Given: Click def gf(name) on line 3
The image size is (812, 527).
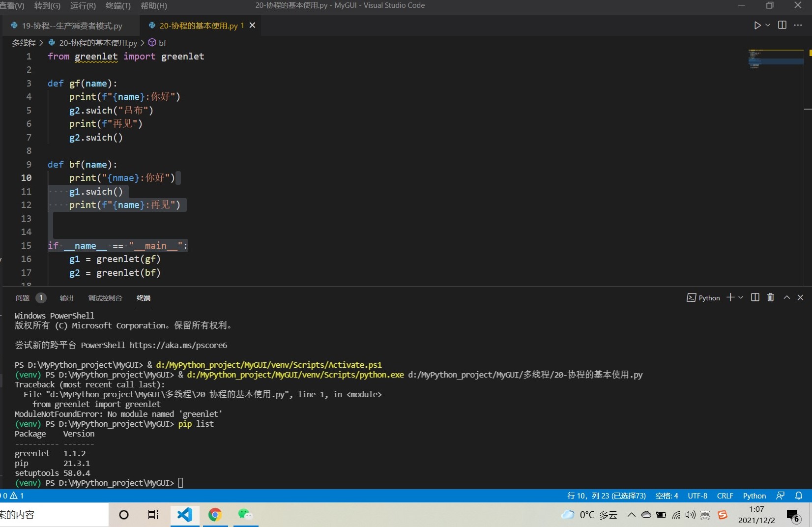Looking at the screenshot, I should pyautogui.click(x=83, y=83).
